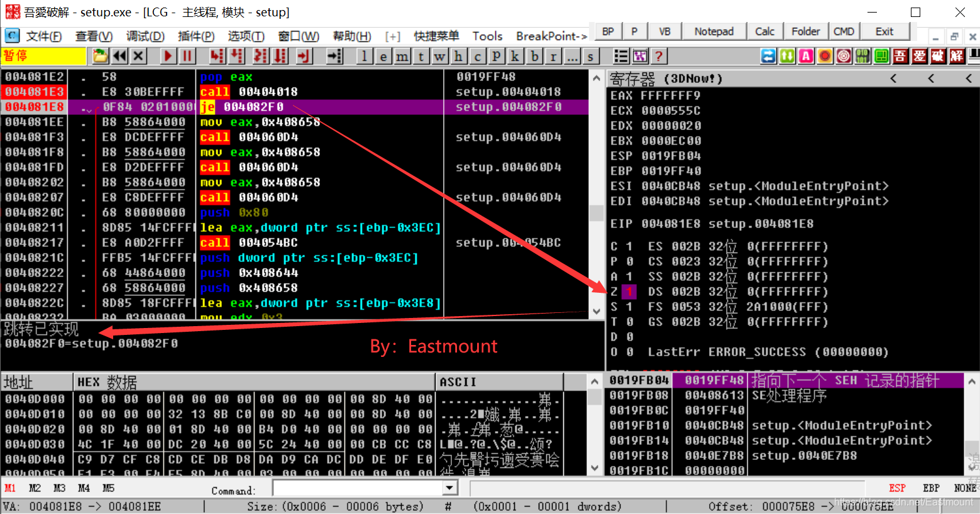Image resolution: width=980 pixels, height=514 pixels.
Task: Click the pink A plugin icon
Action: [x=806, y=56]
